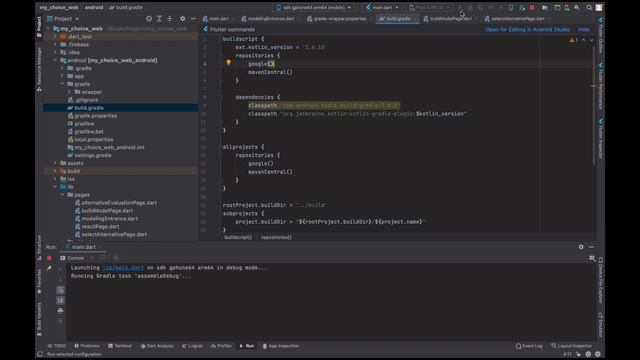Screen dimensions: 640x360
Task: Open the device selector dropdown (sdk gphone64 arm64)
Action: click(313, 8)
